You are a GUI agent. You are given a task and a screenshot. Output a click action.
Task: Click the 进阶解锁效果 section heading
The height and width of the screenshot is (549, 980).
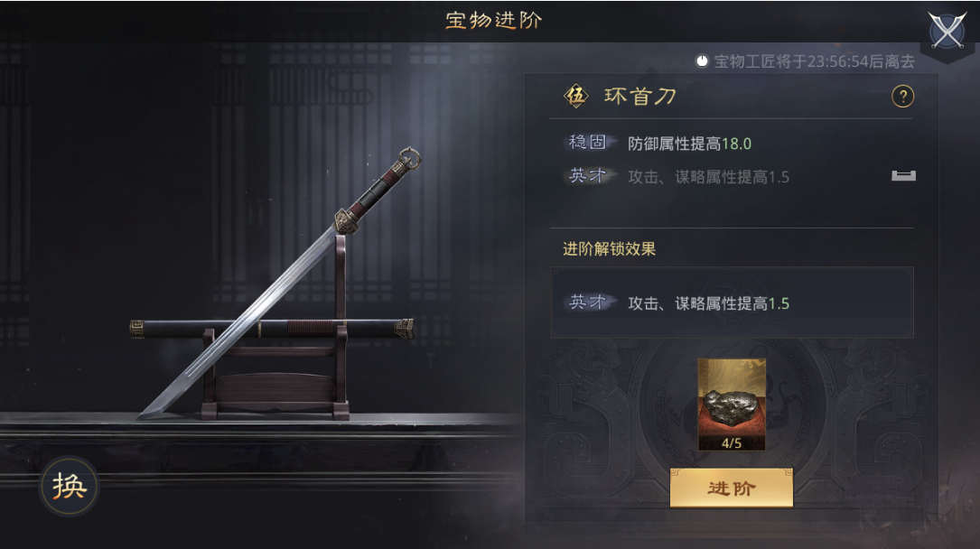point(609,248)
